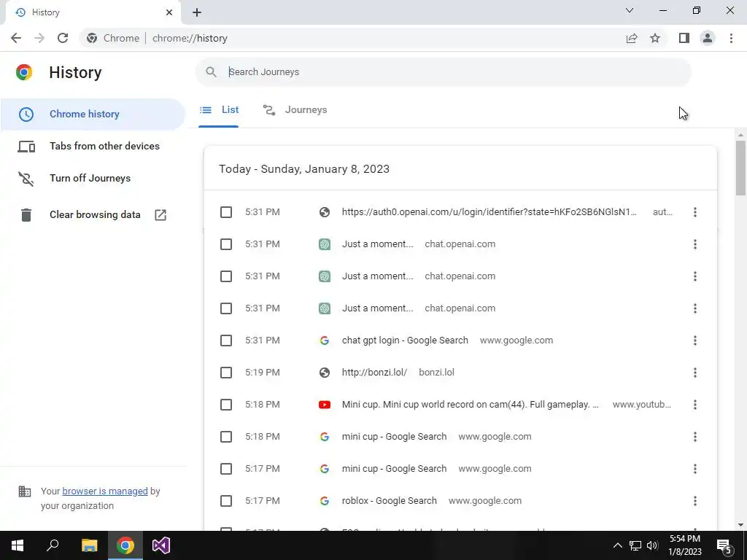This screenshot has height=560, width=747.
Task: Show hidden tray icons chevron
Action: 617,545
